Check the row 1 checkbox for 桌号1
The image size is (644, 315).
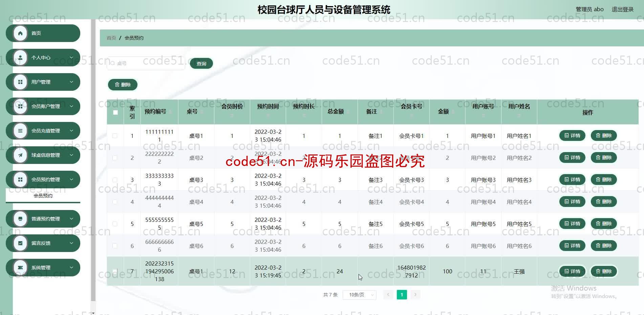[x=115, y=136]
